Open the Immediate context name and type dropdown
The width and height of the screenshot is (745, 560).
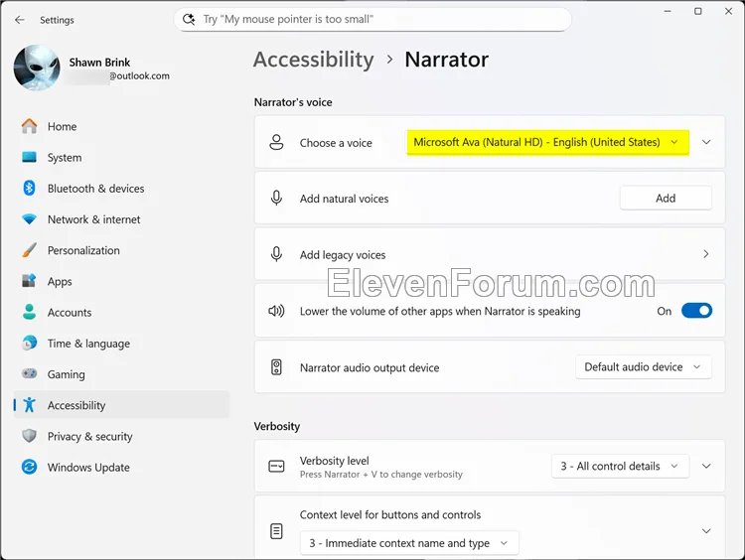(x=409, y=543)
